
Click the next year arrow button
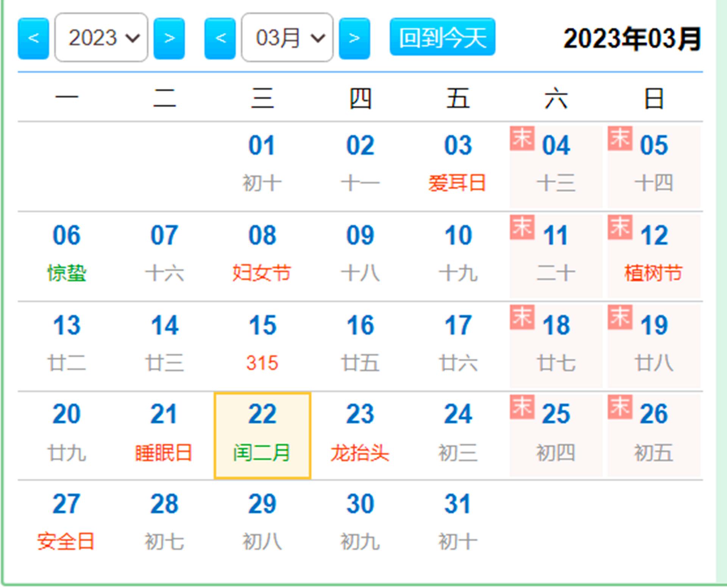click(170, 38)
